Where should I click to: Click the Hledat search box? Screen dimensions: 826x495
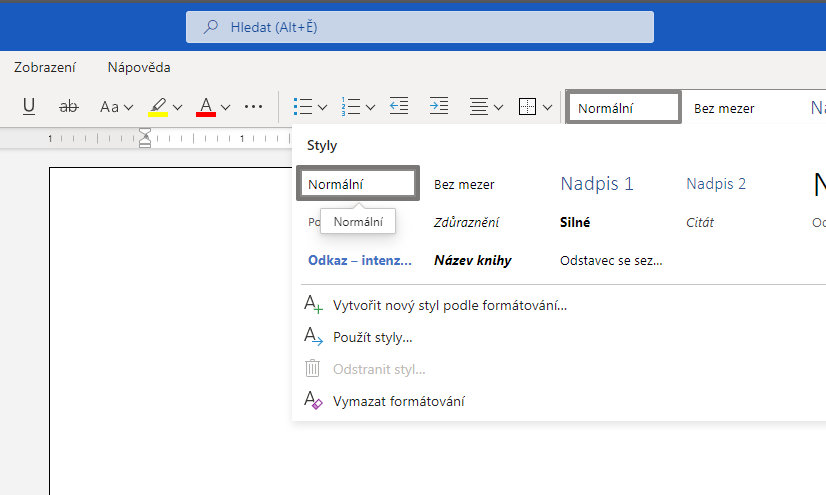point(420,27)
